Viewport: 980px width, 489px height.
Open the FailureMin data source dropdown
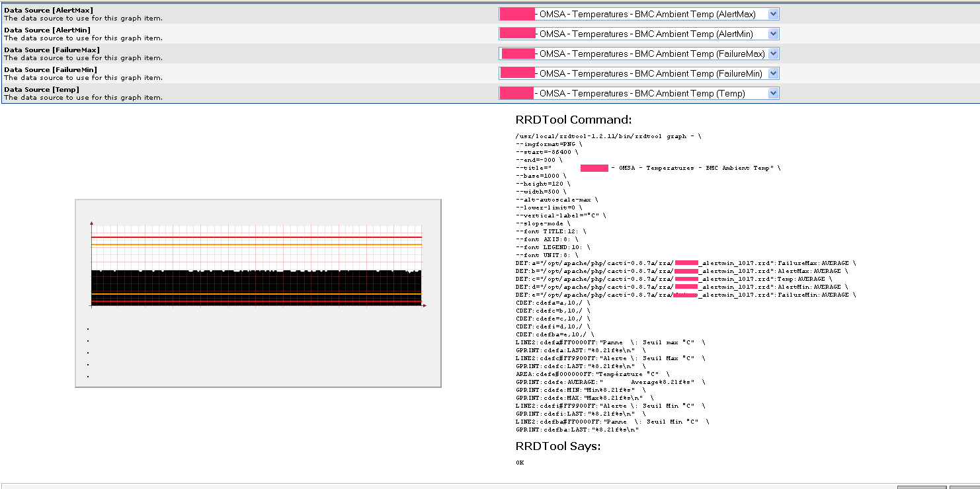pos(639,73)
